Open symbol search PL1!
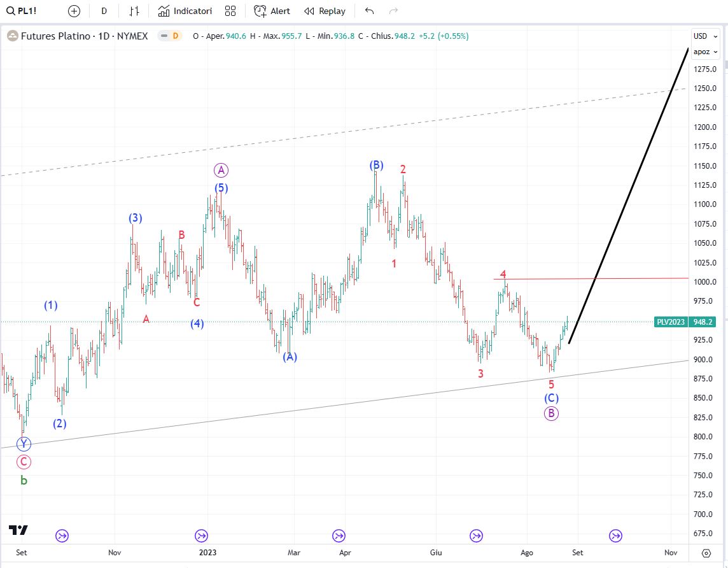This screenshot has height=568, width=728. 21,11
